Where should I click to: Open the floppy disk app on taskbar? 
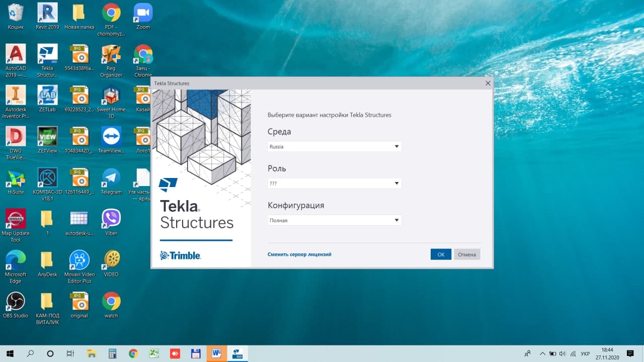[196, 353]
